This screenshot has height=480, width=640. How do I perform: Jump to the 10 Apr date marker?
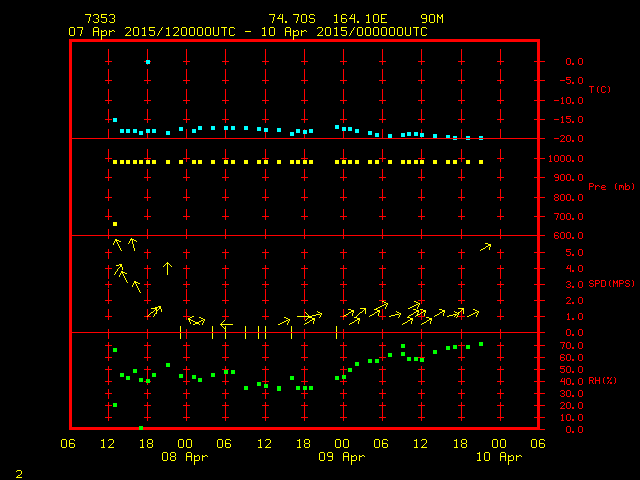pyautogui.click(x=500, y=456)
